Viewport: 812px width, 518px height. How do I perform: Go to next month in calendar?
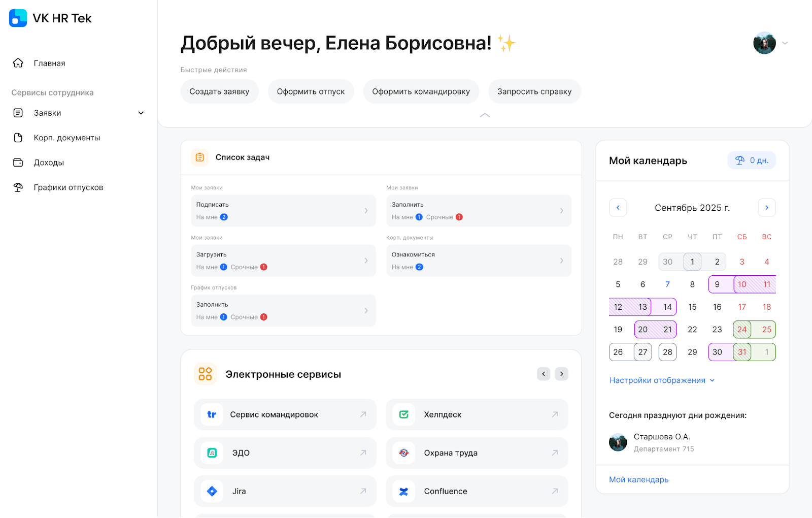(766, 208)
